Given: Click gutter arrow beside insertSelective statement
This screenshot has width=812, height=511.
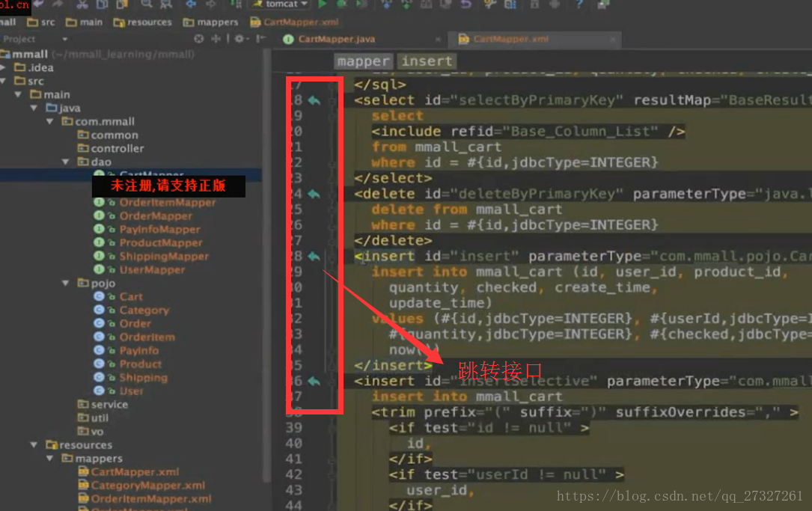Looking at the screenshot, I should point(314,381).
